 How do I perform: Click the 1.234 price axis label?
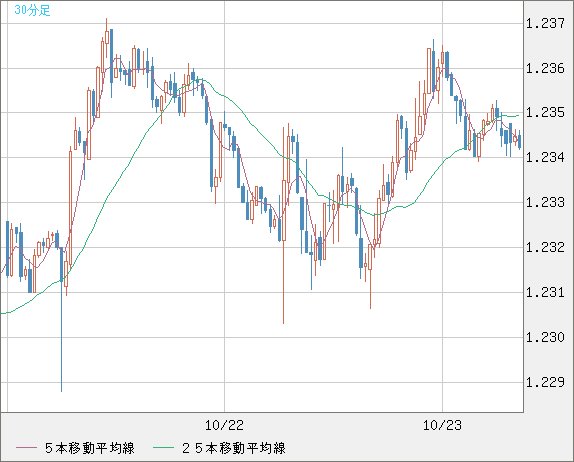tap(545, 157)
